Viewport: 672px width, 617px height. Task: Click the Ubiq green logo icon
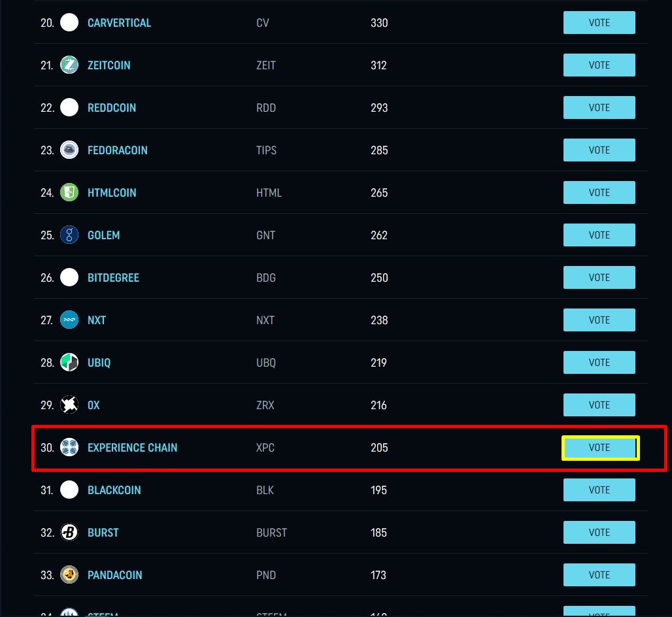[69, 363]
